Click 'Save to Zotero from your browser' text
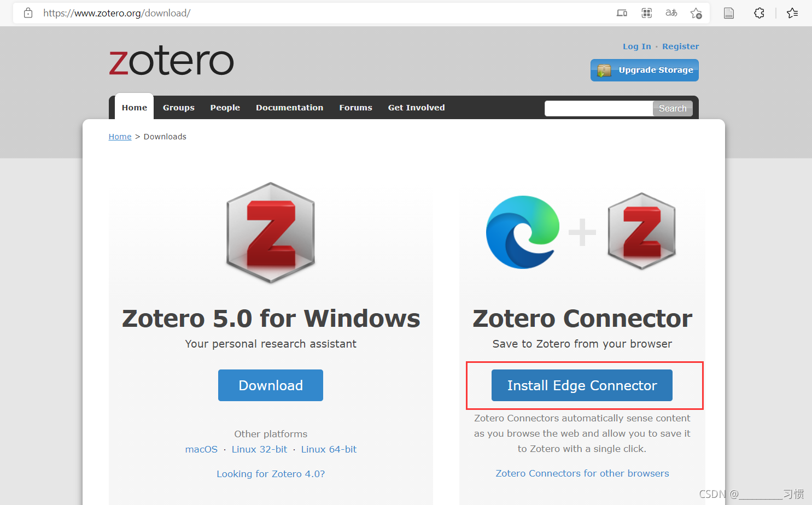The height and width of the screenshot is (505, 812). pyautogui.click(x=582, y=344)
